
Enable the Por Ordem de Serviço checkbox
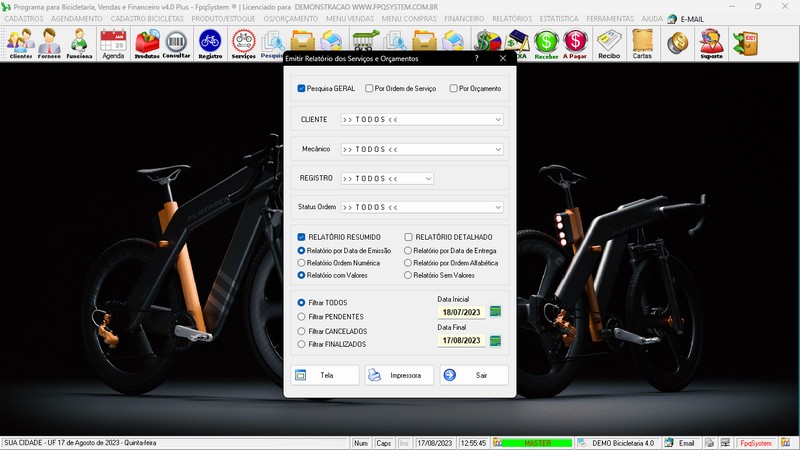point(370,89)
